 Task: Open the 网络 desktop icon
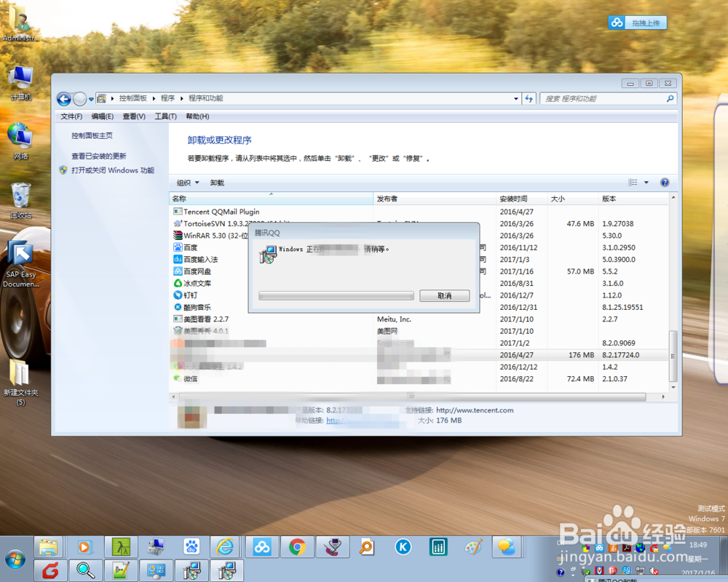21,142
